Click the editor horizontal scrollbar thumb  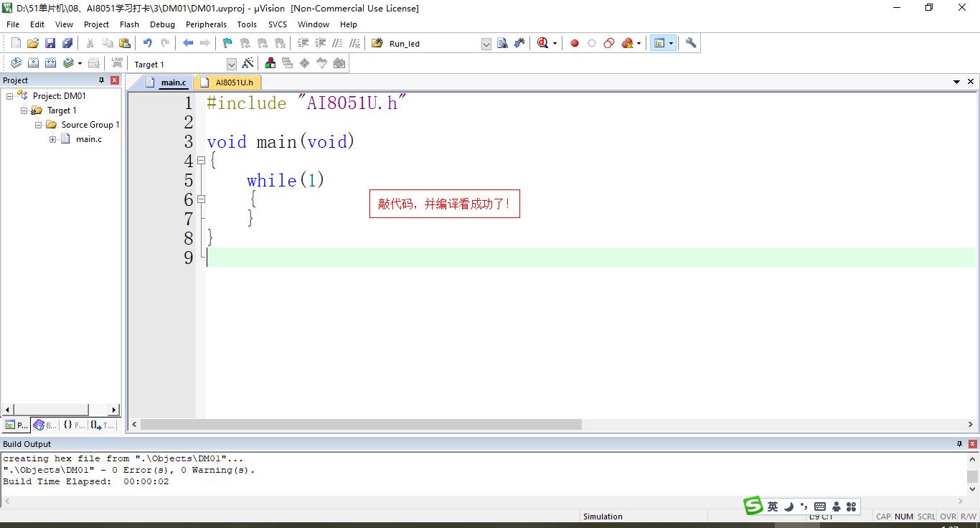pyautogui.click(x=360, y=425)
